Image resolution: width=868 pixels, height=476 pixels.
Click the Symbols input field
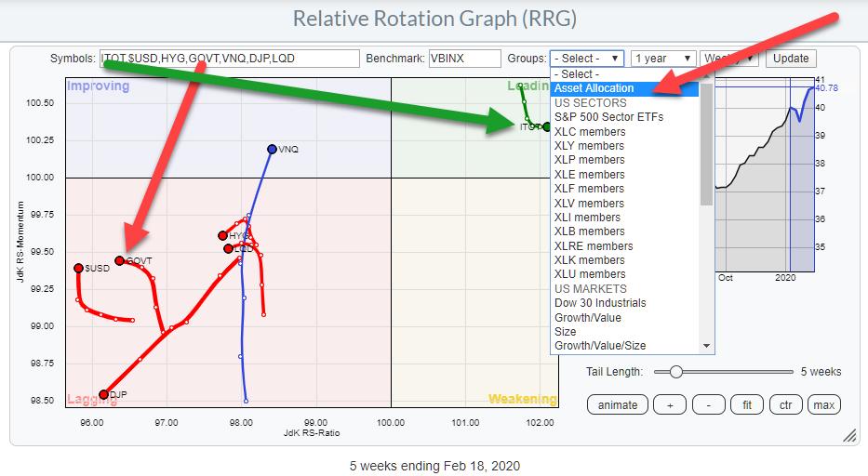click(x=229, y=59)
